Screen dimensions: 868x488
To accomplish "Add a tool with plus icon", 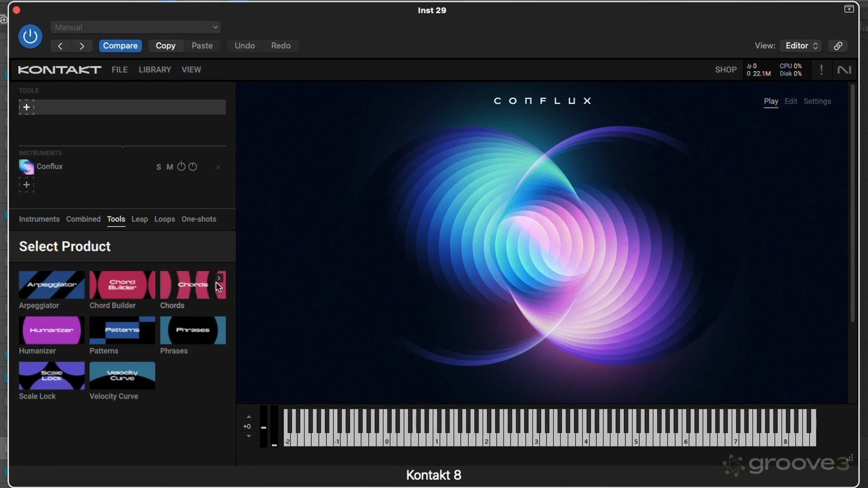I will click(x=27, y=107).
